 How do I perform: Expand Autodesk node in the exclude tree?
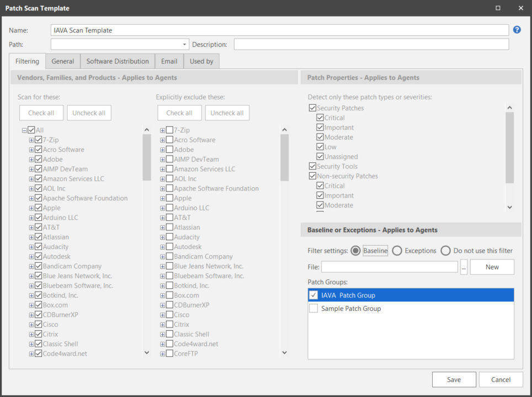click(x=162, y=247)
